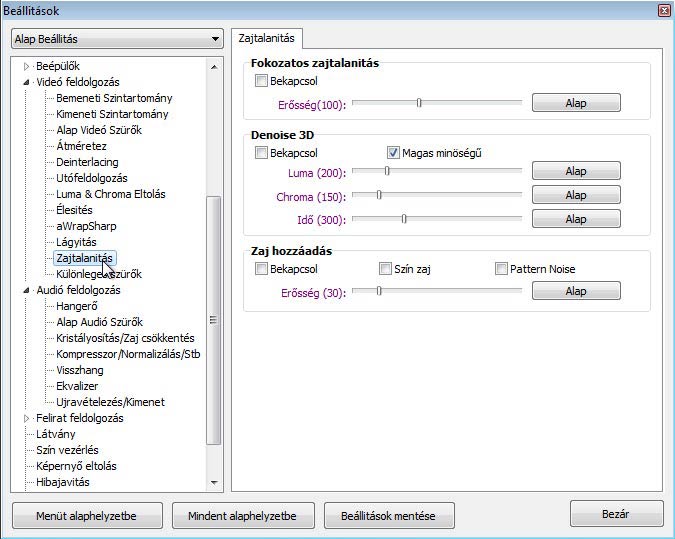Enable Denoise 3D Bekapcsol checkbox

pyautogui.click(x=261, y=153)
